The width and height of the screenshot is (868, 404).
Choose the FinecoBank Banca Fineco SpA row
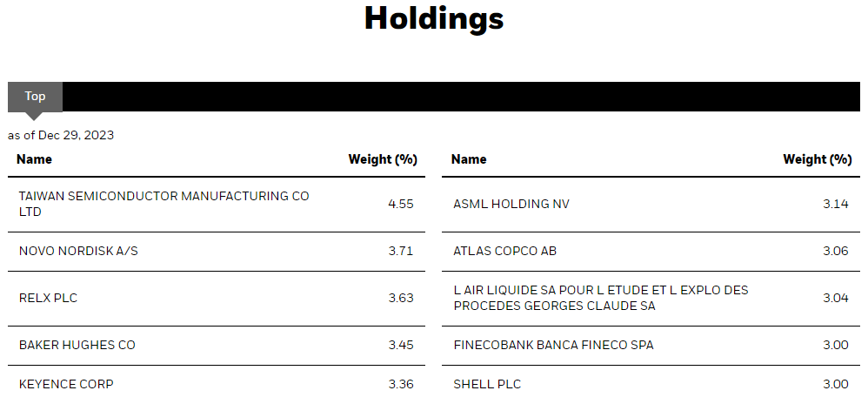click(x=553, y=345)
